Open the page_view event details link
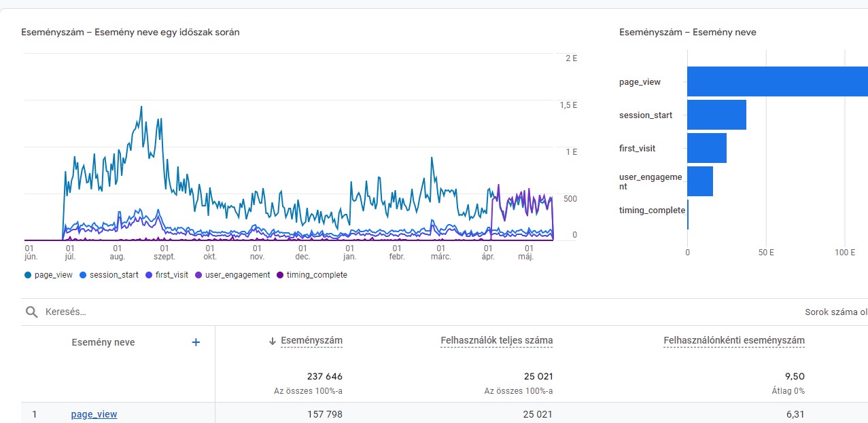The image size is (868, 423). point(94,413)
